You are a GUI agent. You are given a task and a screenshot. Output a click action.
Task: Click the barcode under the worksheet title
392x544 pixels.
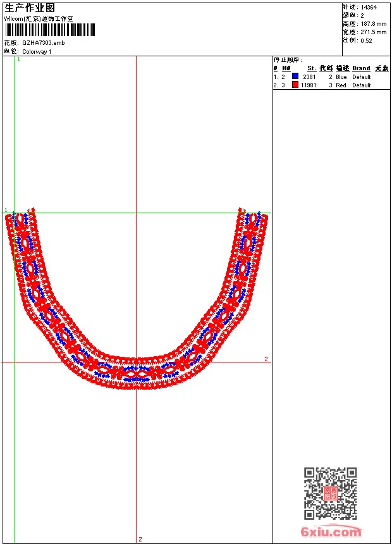(50, 30)
